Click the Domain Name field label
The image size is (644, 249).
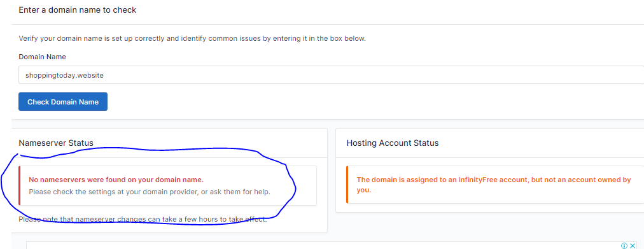pos(42,57)
